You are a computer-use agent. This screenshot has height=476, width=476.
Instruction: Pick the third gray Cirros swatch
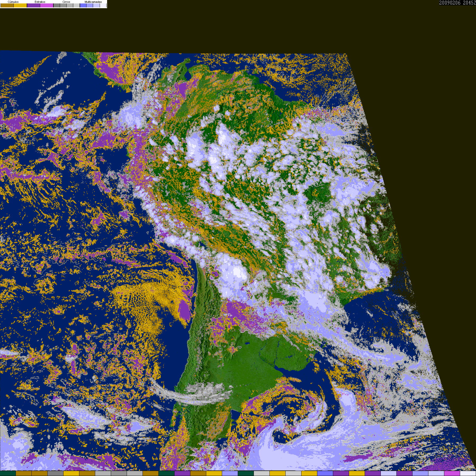[70, 5]
